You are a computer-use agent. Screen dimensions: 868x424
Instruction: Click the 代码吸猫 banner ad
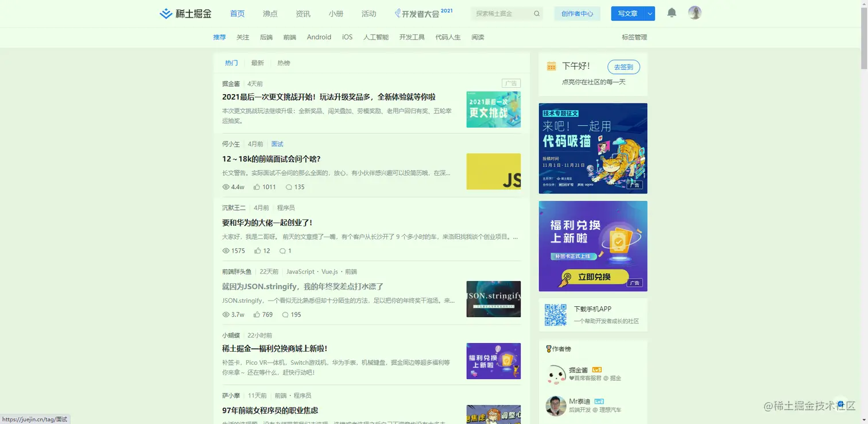click(x=593, y=148)
